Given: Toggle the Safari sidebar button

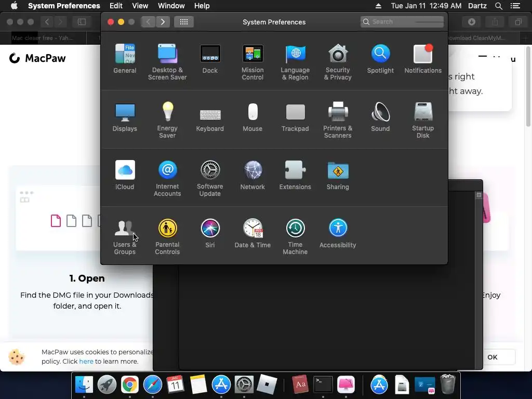Looking at the screenshot, I should tap(82, 22).
